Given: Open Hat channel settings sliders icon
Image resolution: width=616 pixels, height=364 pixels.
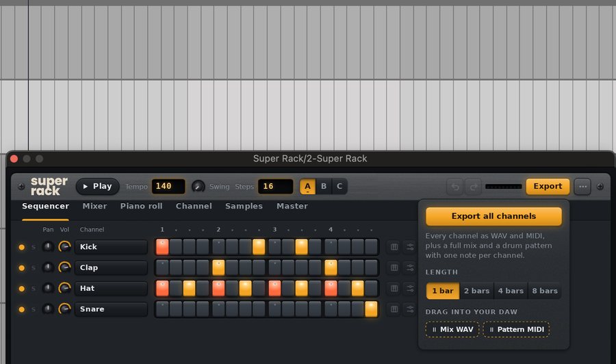Looking at the screenshot, I should [x=410, y=289].
